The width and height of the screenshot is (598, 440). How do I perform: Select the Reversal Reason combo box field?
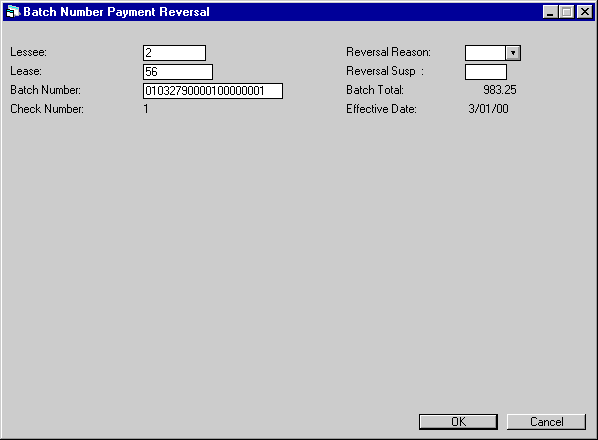[x=493, y=53]
